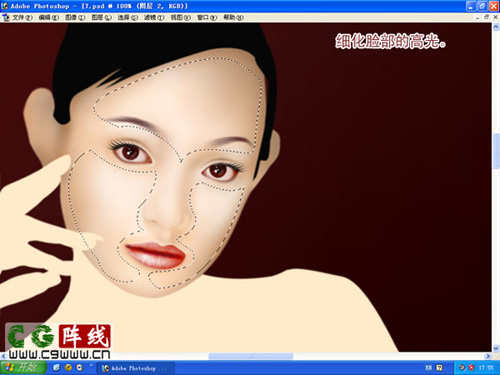Open the 窗口 (Window) menu
The height and width of the screenshot is (375, 500).
click(207, 17)
